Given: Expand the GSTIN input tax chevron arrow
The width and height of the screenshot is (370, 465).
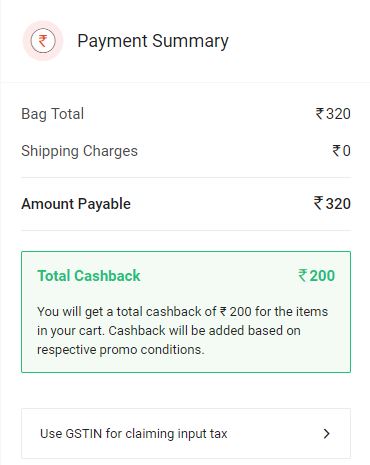Looking at the screenshot, I should (x=327, y=433).
